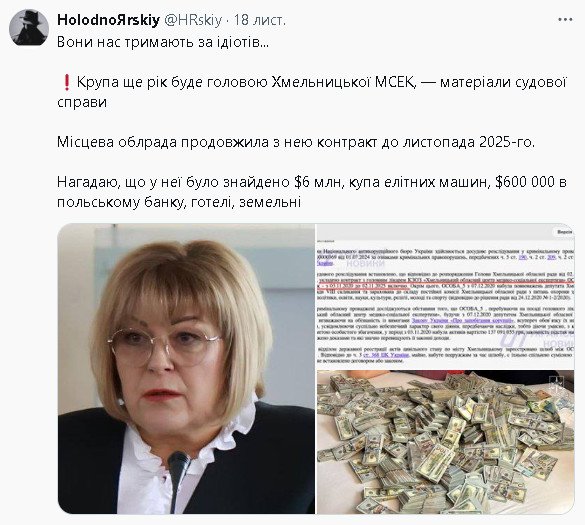585x525 pixels.
Task: Open the three-dot more options menu
Action: point(565,20)
